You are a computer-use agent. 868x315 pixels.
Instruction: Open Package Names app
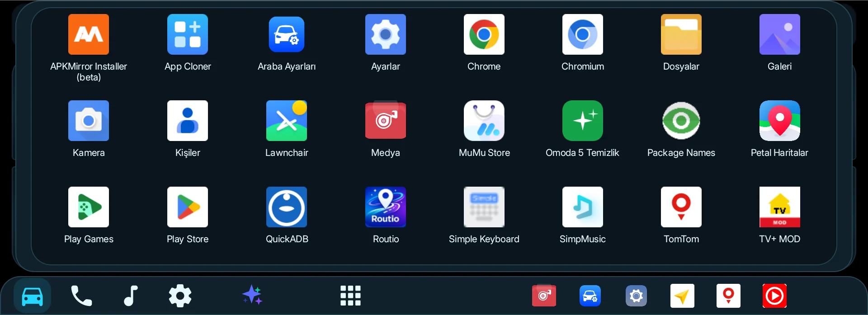click(681, 121)
